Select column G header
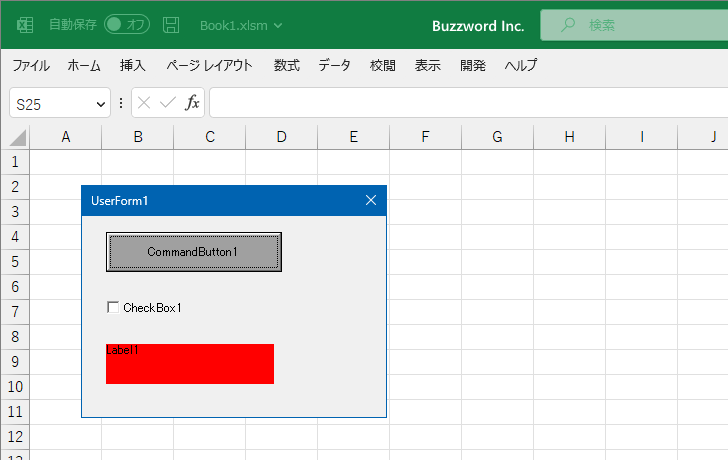Screen dimensions: 728x460 coord(498,137)
